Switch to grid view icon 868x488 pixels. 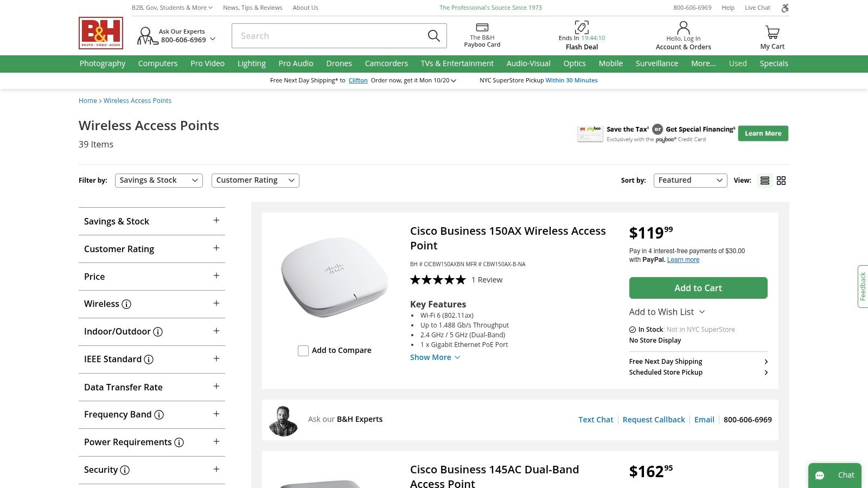(781, 181)
